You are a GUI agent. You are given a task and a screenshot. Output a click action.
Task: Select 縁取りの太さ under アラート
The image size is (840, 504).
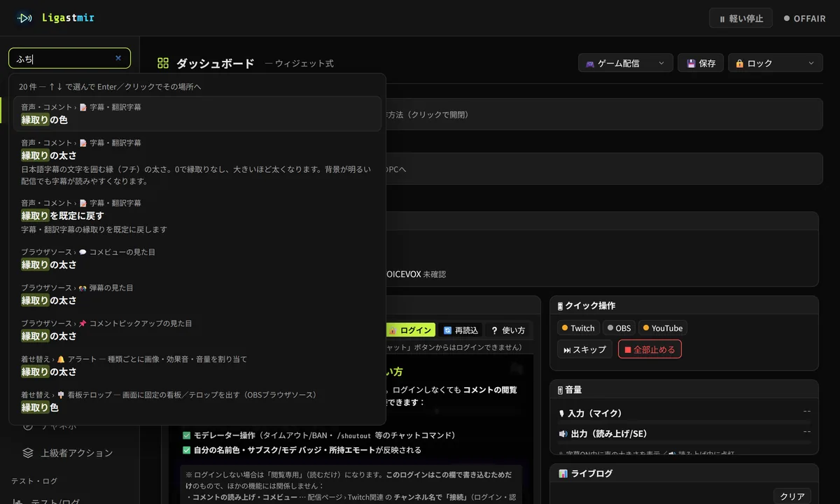[197, 365]
